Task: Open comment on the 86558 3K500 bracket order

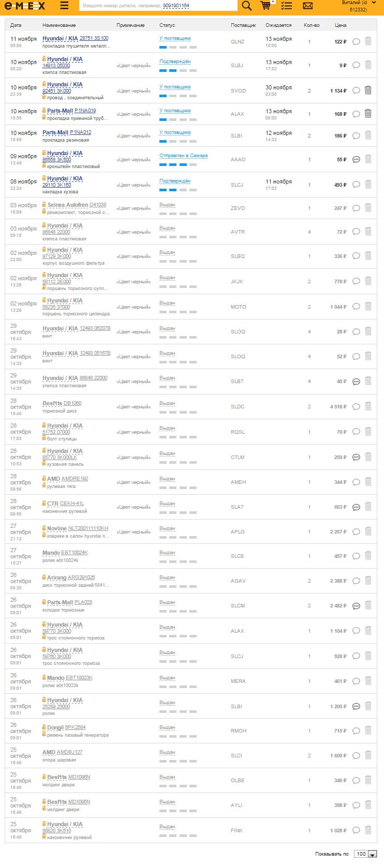Action: 356,160
